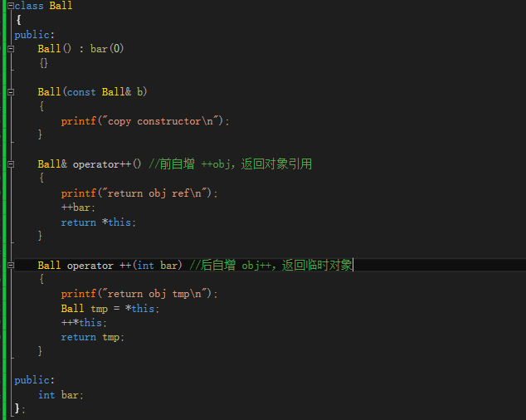Click the Ball tmp = *this; line
Viewport: 526px width, 420px height.
pos(110,309)
